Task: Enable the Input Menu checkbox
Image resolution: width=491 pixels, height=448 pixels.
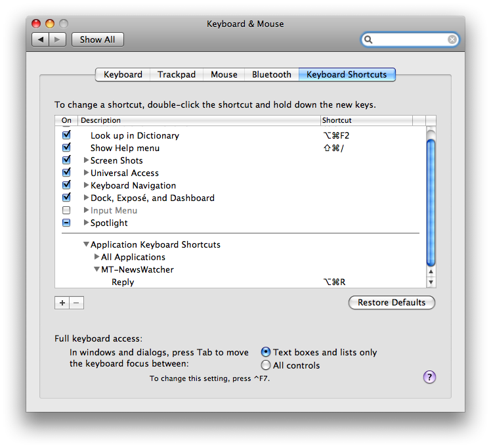Action: (66, 210)
